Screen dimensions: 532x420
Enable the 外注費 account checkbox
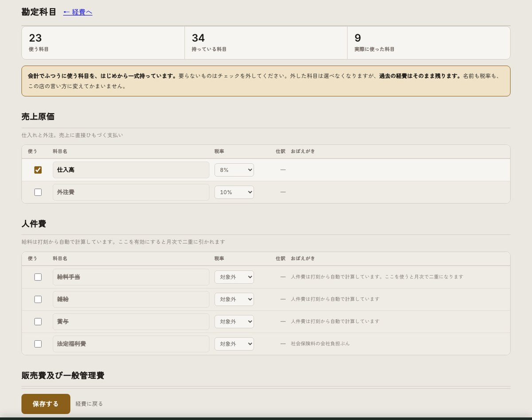pos(38,192)
